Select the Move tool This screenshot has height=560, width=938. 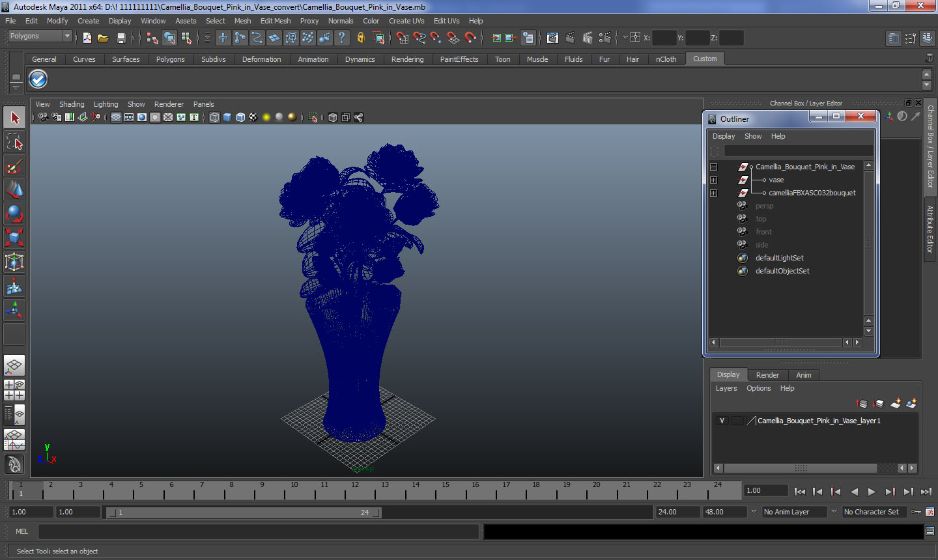[14, 189]
